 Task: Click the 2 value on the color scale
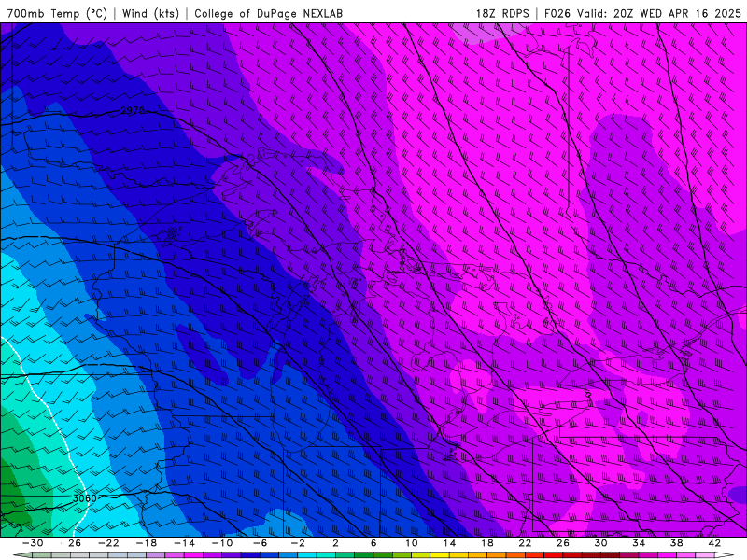335,543
